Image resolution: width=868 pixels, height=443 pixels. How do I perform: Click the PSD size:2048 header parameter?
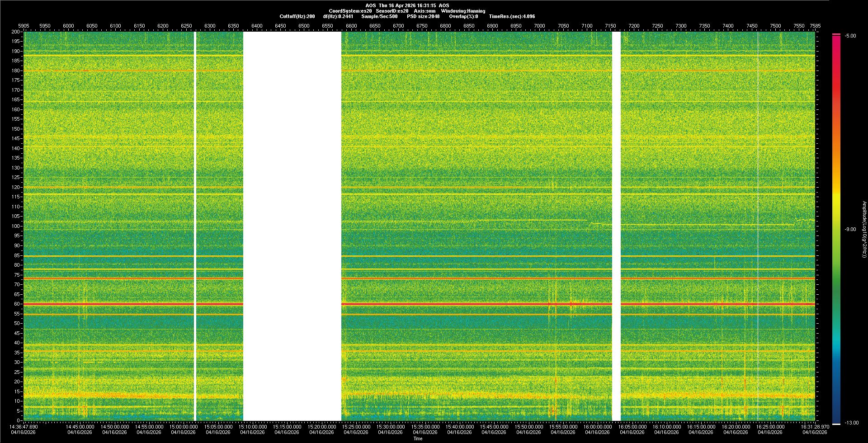coord(423,16)
